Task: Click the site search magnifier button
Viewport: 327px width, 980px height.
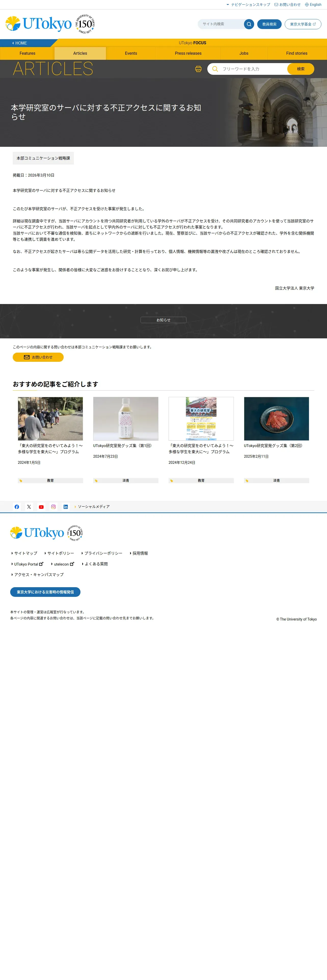Action: pos(249,24)
